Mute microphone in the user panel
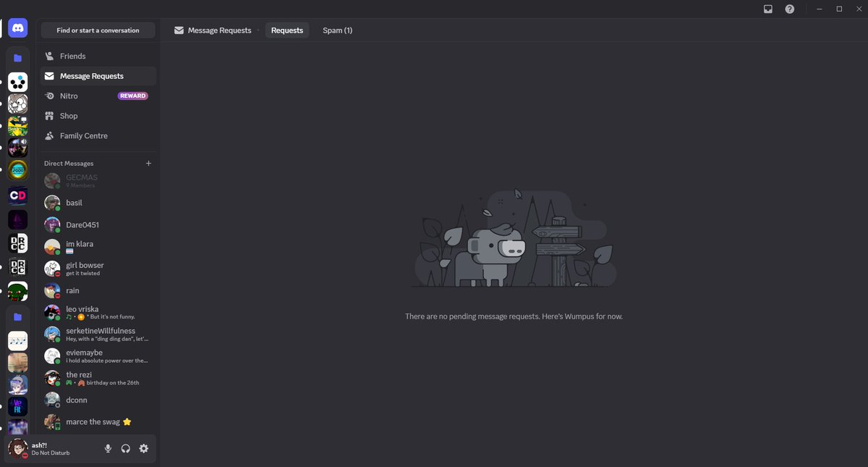 tap(108, 449)
